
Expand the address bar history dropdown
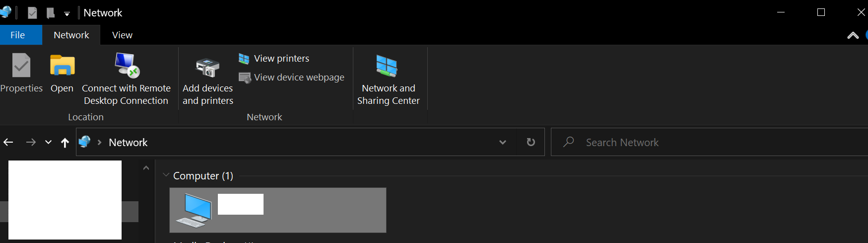[503, 142]
